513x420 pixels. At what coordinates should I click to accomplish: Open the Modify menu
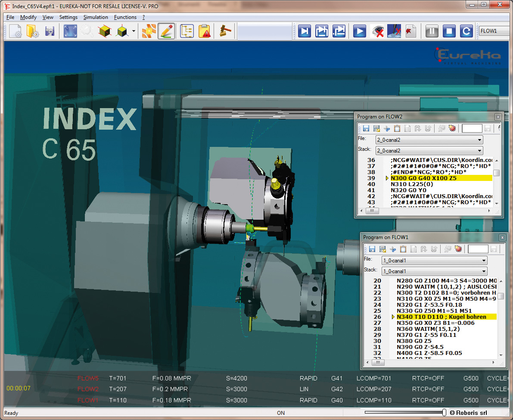tap(28, 17)
